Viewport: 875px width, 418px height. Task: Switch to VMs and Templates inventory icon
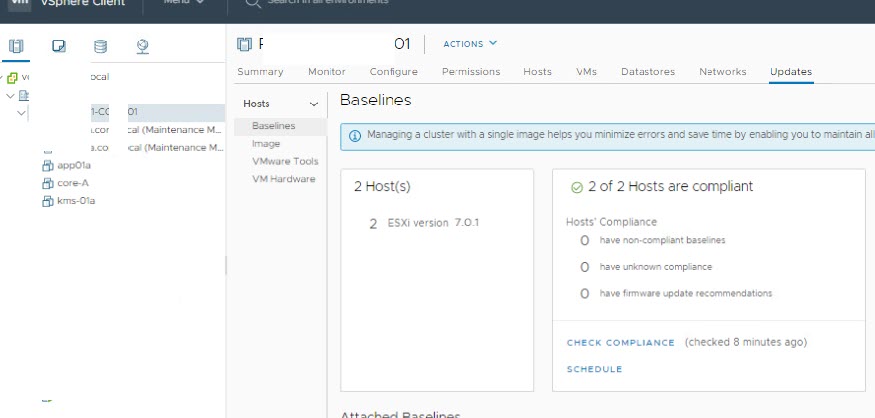click(x=59, y=46)
